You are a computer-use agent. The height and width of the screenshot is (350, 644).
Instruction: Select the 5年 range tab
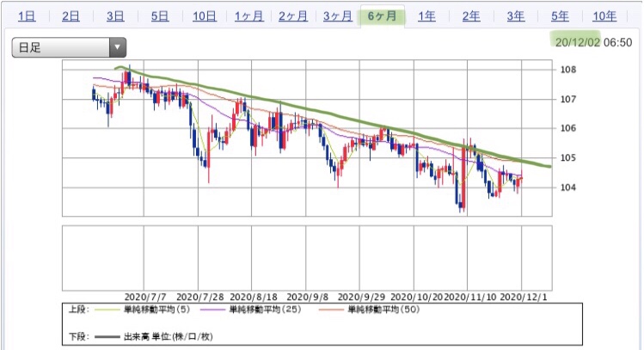coord(560,15)
